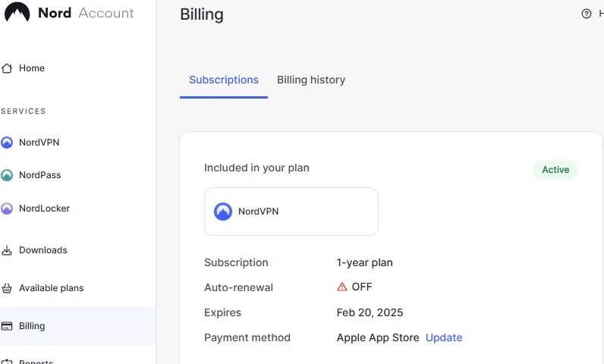
Task: Click the NordVPN plan card
Action: 291,212
